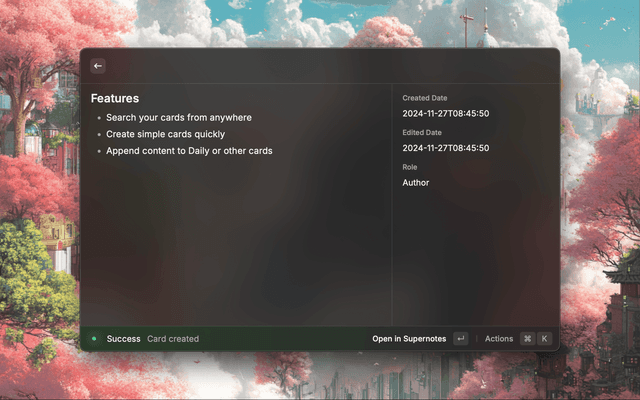Click the Success toast label
640x400 pixels.
tap(124, 339)
